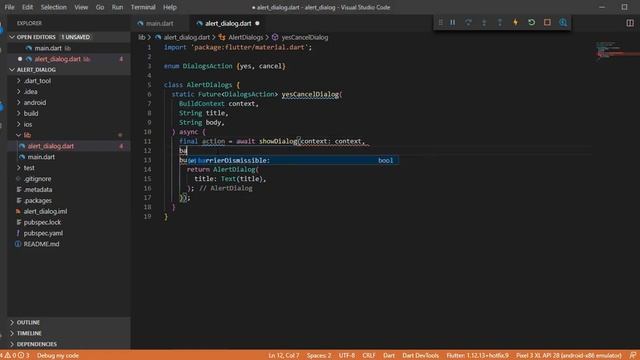This screenshot has width=640, height=360.
Task: Pause the debug session
Action: [453, 22]
